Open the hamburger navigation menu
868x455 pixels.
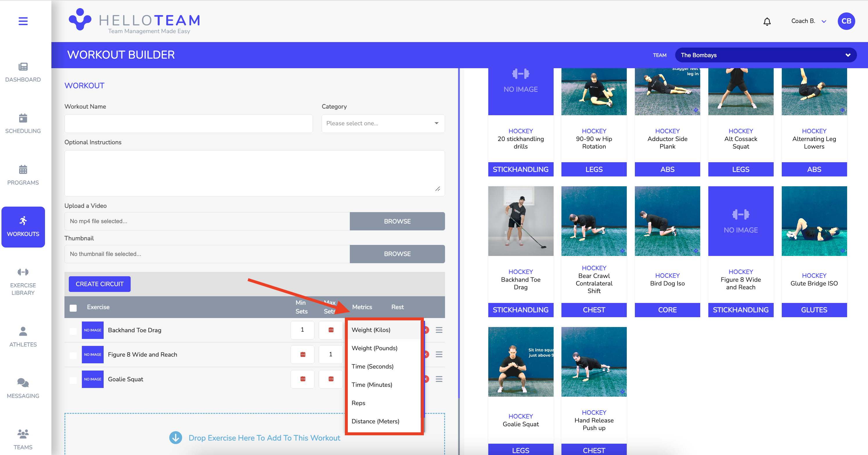(x=23, y=21)
